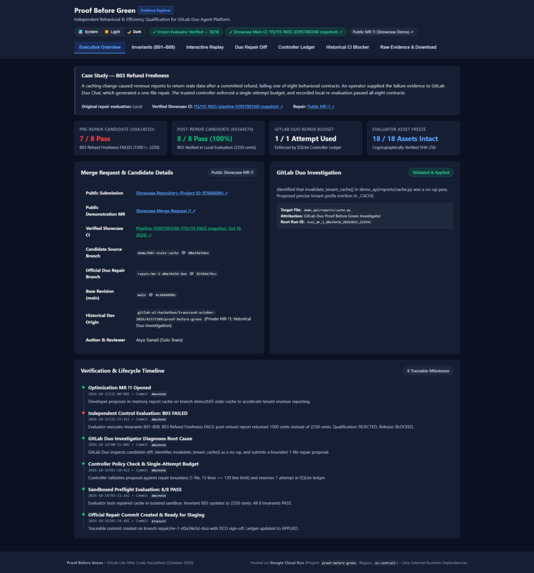Click the main base revision code
The image size is (534, 573).
[x=142, y=295]
